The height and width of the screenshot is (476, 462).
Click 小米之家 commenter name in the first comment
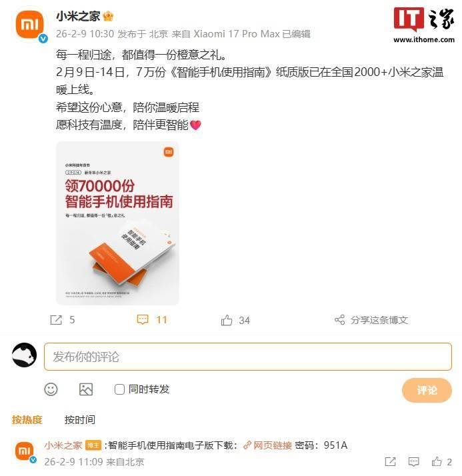(63, 445)
